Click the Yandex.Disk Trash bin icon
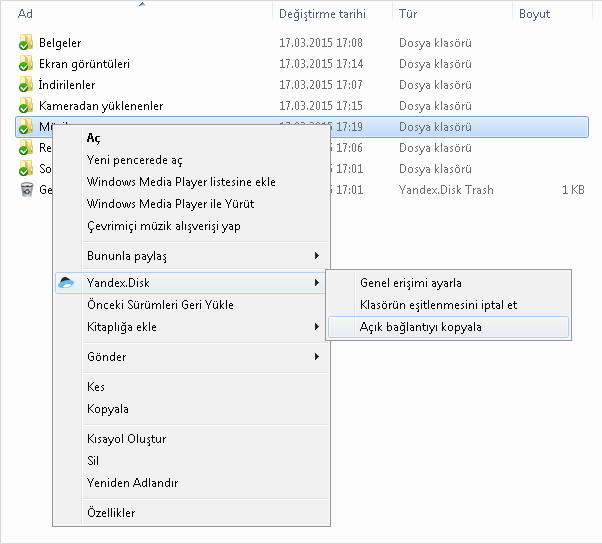This screenshot has height=544, width=602. pyautogui.click(x=26, y=190)
